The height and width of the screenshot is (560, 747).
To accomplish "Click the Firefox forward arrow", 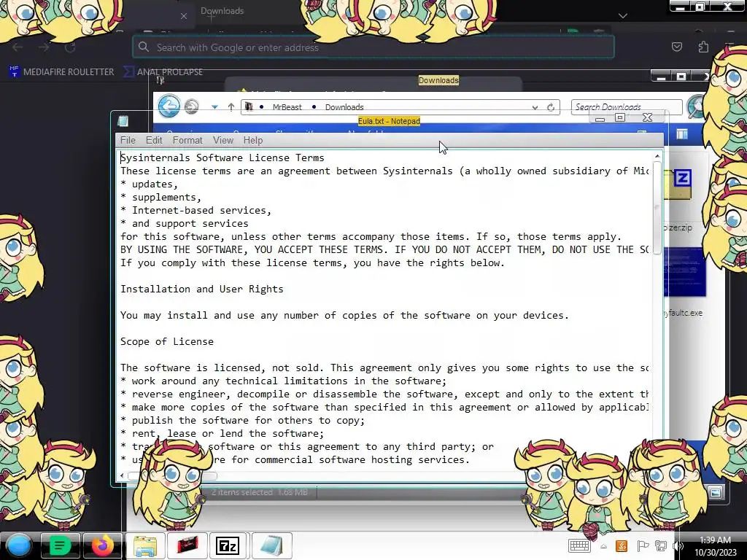I will click(x=44, y=47).
